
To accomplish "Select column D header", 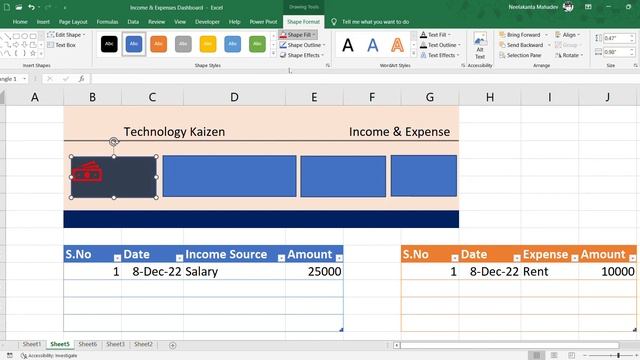I will click(x=234, y=97).
